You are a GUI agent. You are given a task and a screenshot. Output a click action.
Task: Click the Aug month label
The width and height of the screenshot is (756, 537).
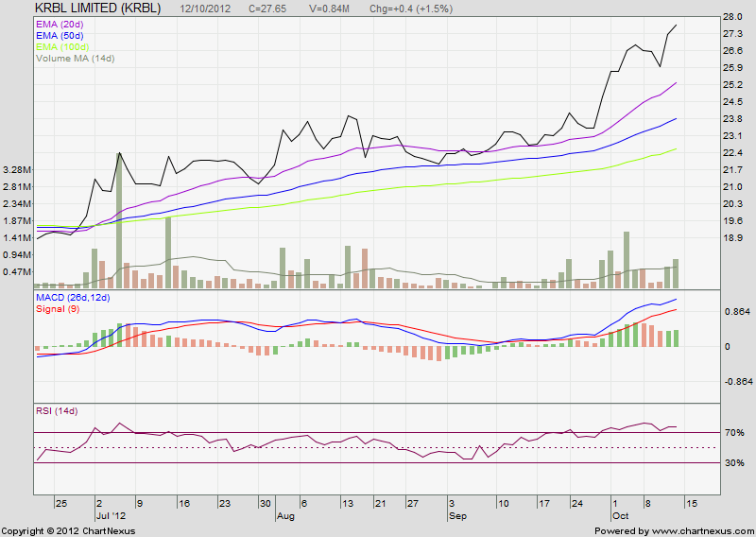click(285, 516)
